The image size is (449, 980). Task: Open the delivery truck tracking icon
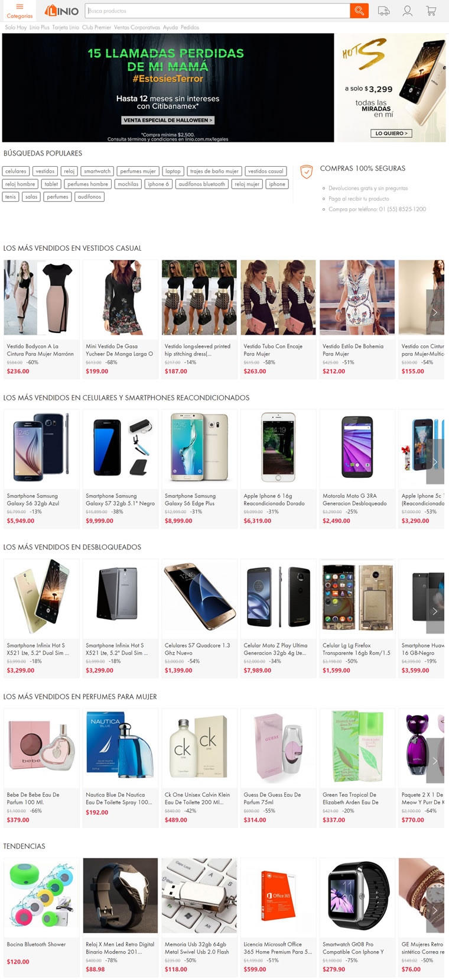(384, 11)
